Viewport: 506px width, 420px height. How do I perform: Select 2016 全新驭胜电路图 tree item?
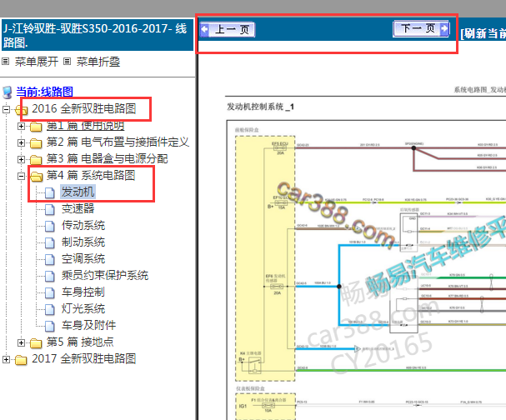[84, 108]
